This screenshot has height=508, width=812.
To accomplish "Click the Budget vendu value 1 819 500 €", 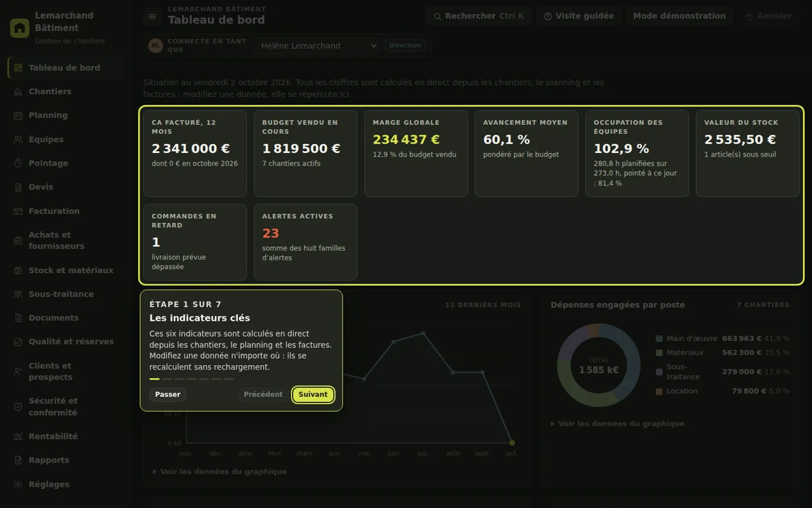I will click(x=301, y=149).
